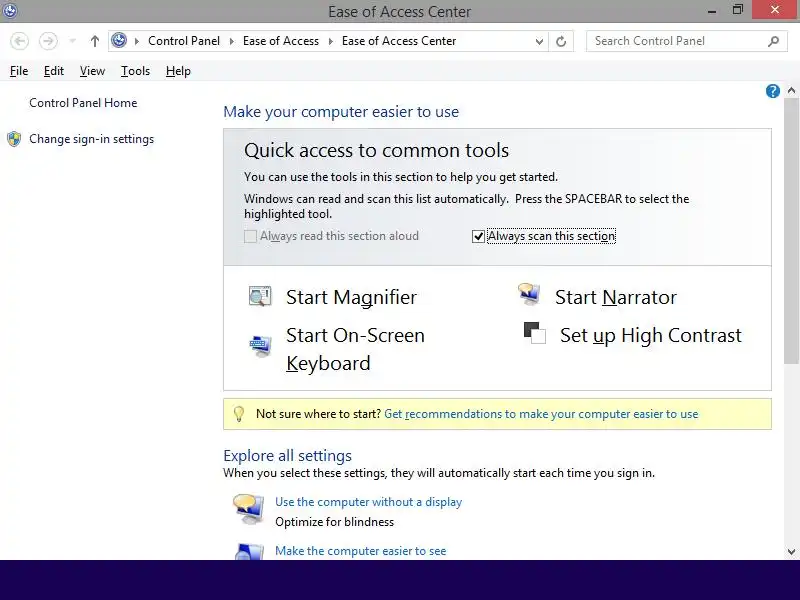This screenshot has height=600, width=800.
Task: Click the search magnifier icon
Action: pos(773,41)
